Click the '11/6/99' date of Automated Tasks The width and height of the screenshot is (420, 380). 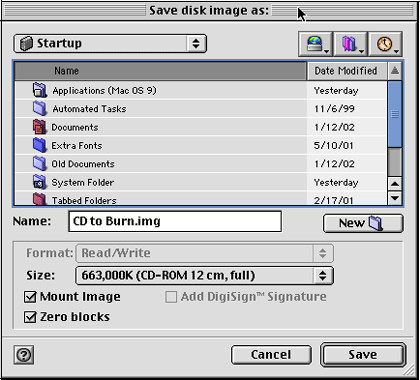pos(334,109)
